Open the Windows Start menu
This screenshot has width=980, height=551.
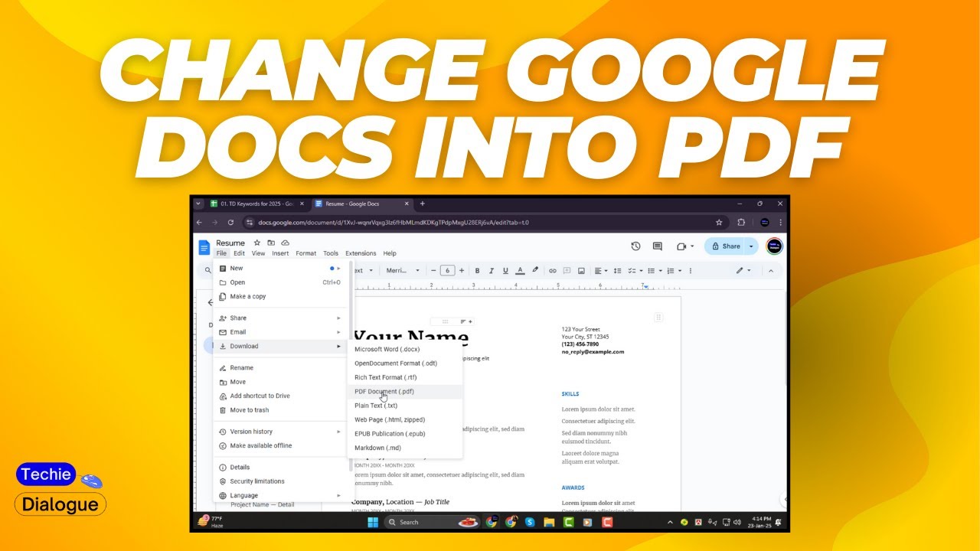(x=372, y=522)
